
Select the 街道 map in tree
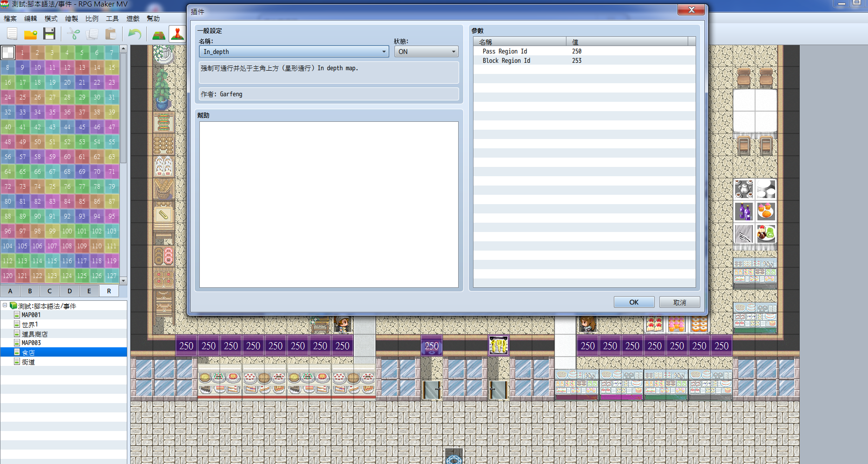28,362
